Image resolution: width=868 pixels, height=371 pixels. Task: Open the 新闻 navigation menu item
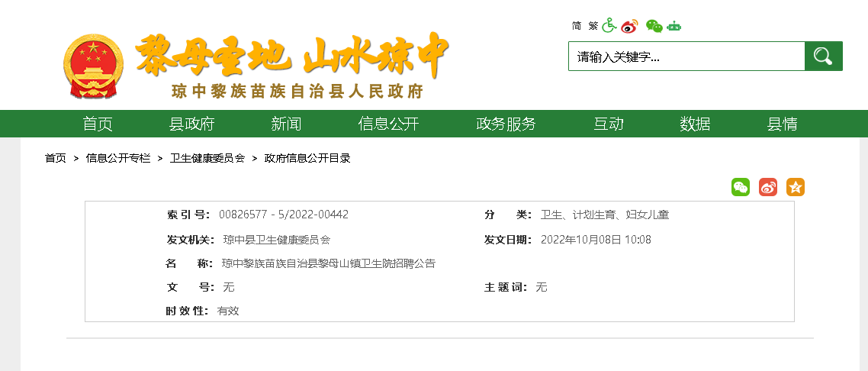click(286, 124)
